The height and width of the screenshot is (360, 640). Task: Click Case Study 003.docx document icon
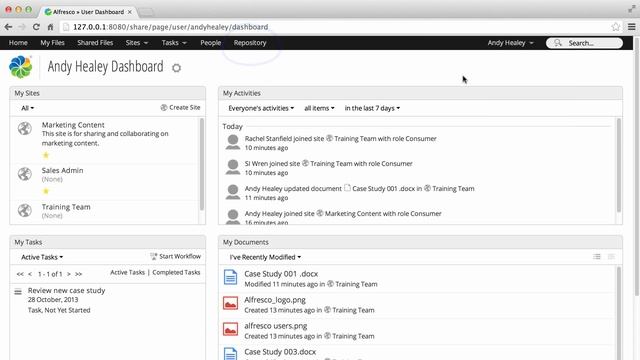(231, 353)
